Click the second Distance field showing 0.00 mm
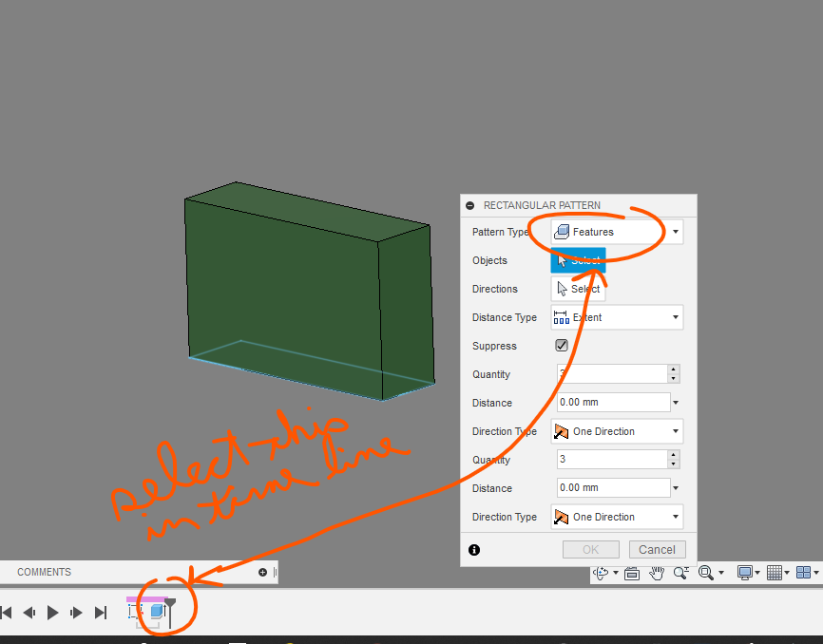This screenshot has width=823, height=644. [614, 487]
